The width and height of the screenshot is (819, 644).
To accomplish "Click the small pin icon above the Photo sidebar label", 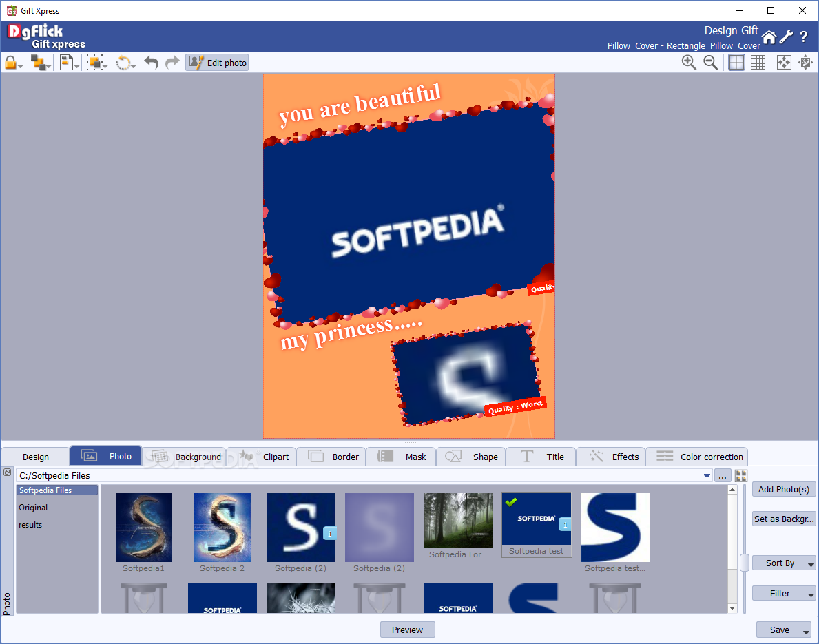I will coord(8,472).
